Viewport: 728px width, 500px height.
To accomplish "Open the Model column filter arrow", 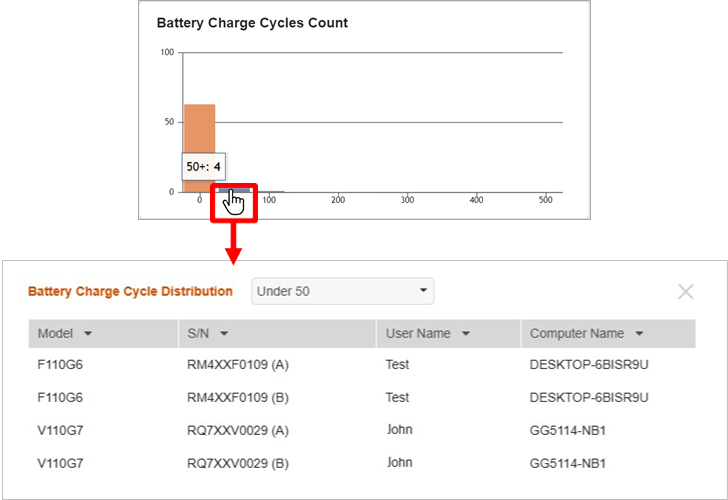I will click(88, 334).
